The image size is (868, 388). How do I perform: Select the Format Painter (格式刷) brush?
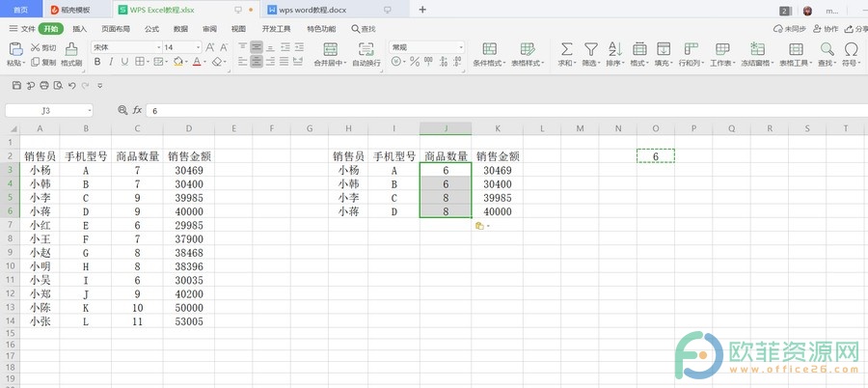tap(71, 54)
